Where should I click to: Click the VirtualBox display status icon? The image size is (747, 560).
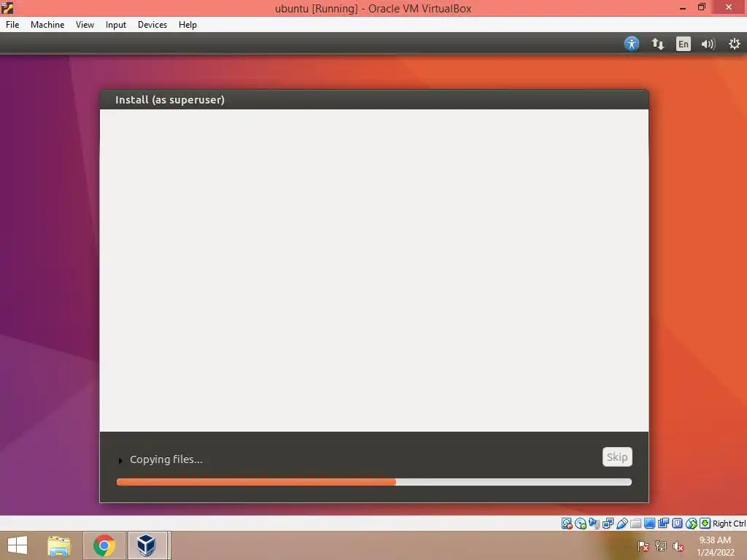[x=649, y=524]
